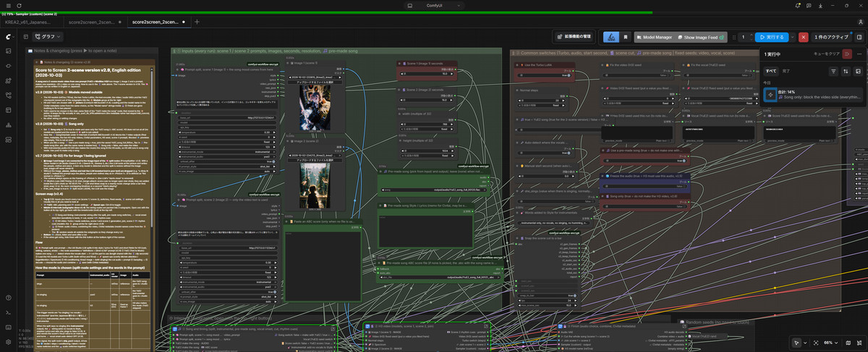The height and width of the screenshot is (352, 868).
Task: Click 1件のアクティブ button
Action: click(831, 36)
